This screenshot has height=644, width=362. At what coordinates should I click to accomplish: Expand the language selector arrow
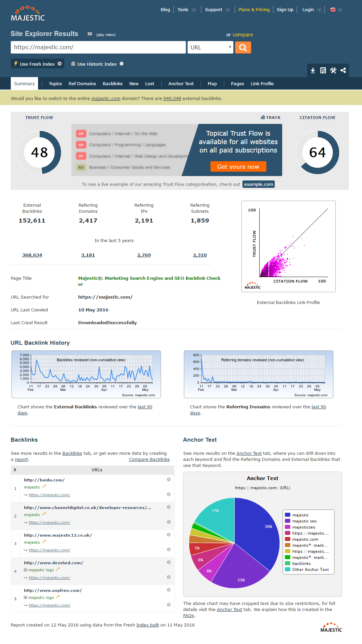click(340, 10)
